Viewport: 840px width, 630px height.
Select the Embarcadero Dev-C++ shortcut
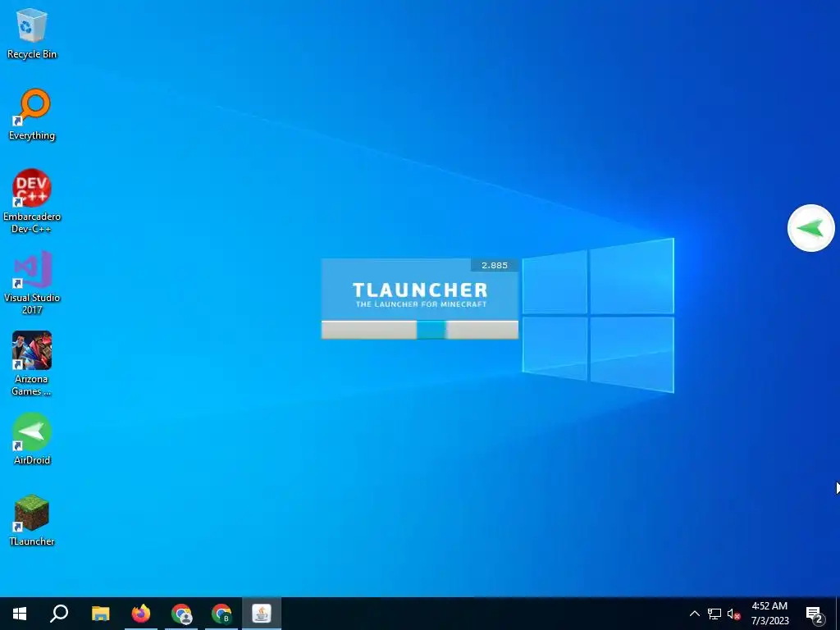(32, 201)
